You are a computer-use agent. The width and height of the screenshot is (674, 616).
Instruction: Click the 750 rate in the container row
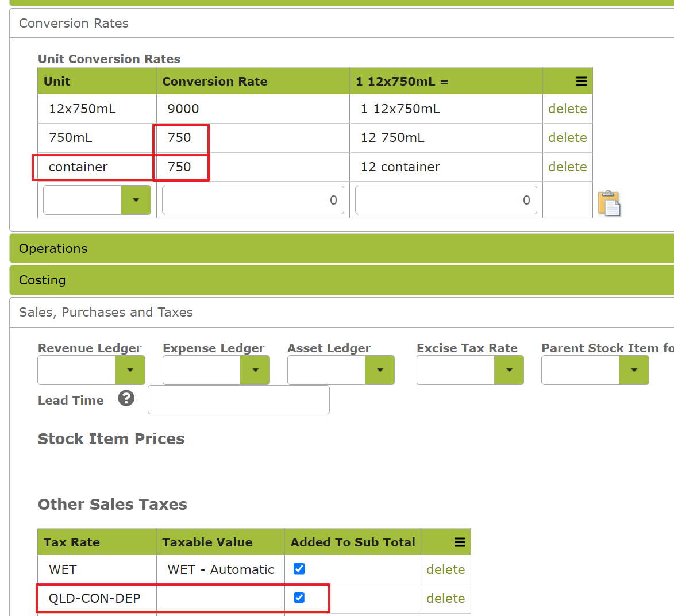point(179,167)
